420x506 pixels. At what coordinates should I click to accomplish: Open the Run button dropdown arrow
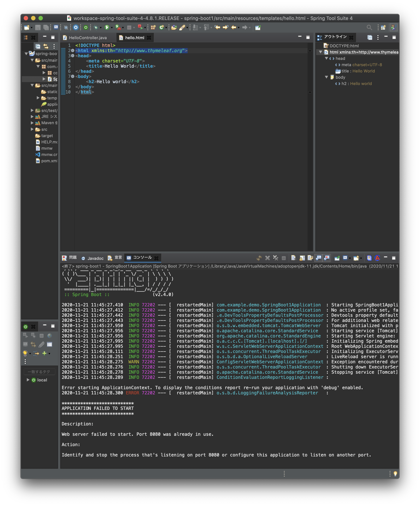[x=112, y=28]
